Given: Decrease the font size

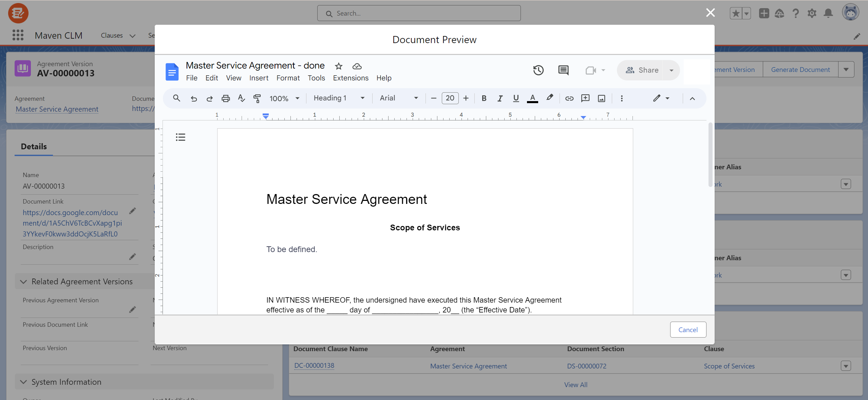Looking at the screenshot, I should click(433, 98).
